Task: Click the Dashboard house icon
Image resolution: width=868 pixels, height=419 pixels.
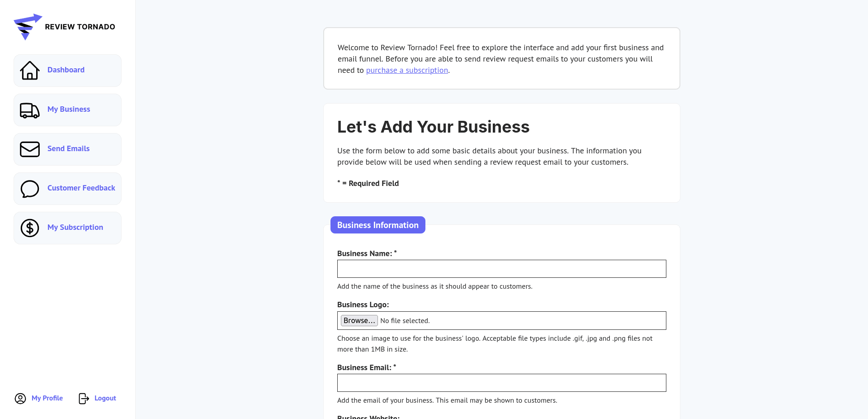Action: tap(30, 71)
